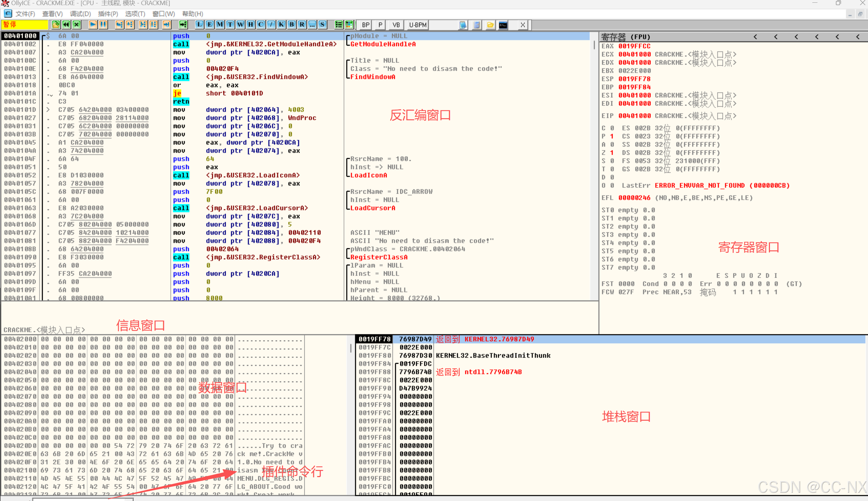Click the U-BPM toolbar button
The image size is (868, 501).
[418, 25]
